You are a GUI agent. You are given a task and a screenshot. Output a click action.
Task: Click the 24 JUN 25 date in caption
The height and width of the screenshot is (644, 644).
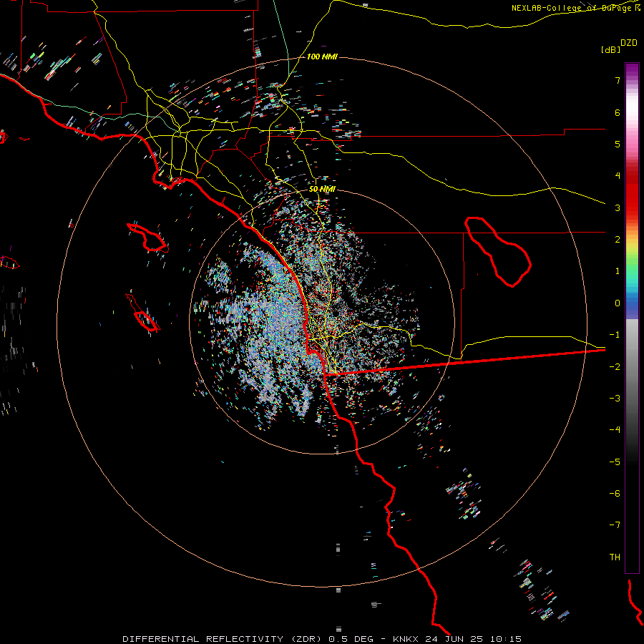click(454, 639)
